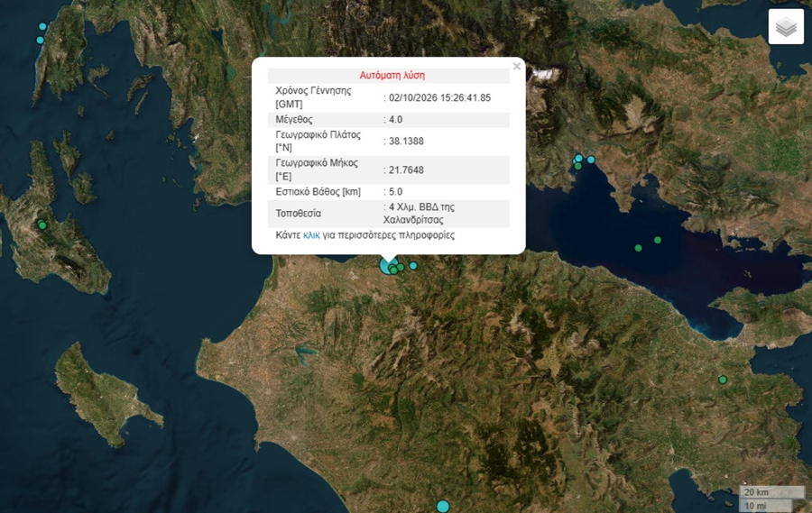Click the focal depth value 5.0
This screenshot has width=812, height=513.
[x=396, y=191]
